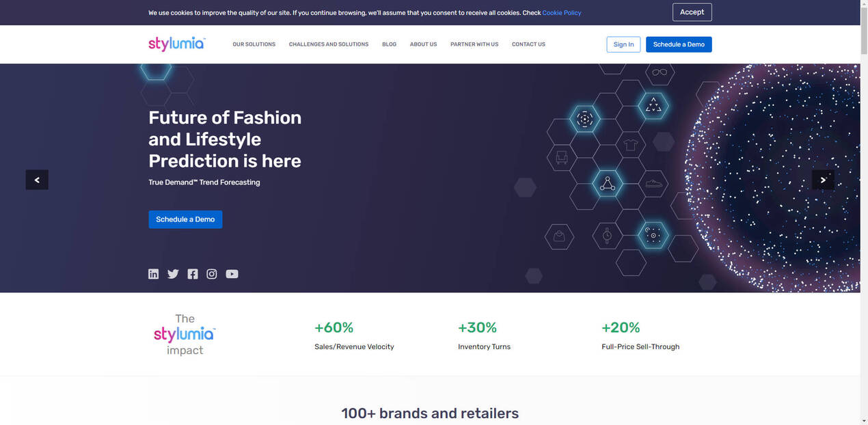Open the Facebook social icon
Viewport: 868px width, 425px height.
point(193,274)
